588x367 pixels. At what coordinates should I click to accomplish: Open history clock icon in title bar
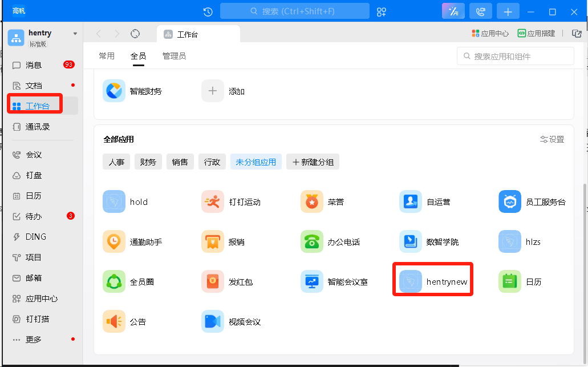(208, 12)
